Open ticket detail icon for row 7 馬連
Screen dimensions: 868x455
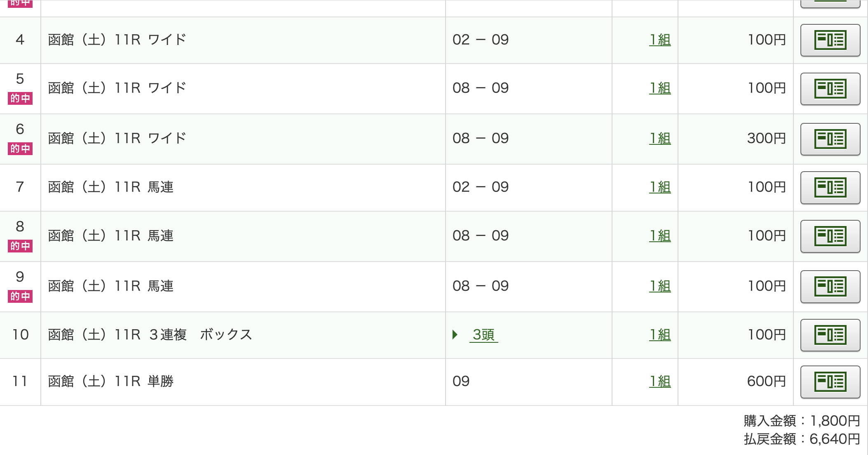click(830, 188)
